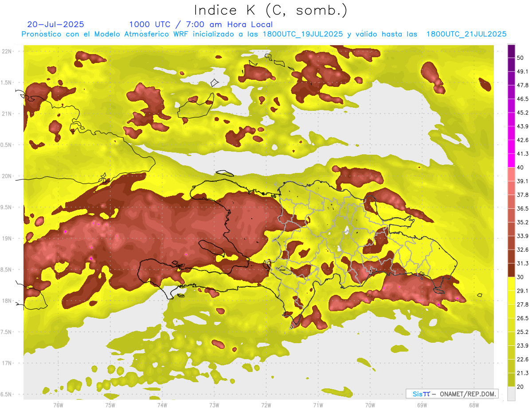Click longitude axis label "70W"
The width and height of the screenshot is (532, 411).
(370, 405)
